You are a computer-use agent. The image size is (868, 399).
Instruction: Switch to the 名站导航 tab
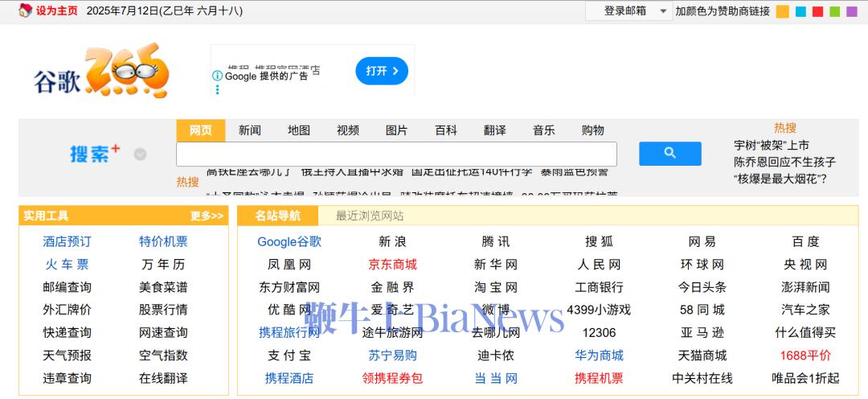coord(278,216)
